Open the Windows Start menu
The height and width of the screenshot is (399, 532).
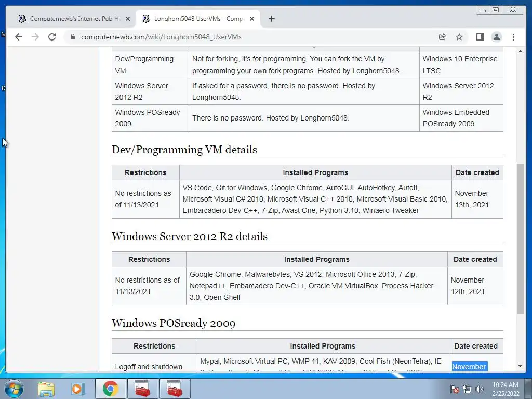14,389
